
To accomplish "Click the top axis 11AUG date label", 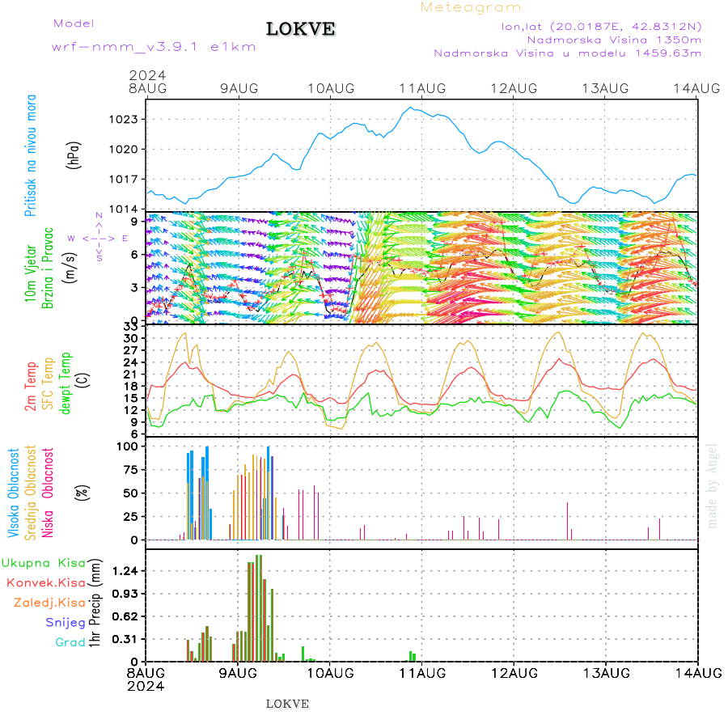I will pyautogui.click(x=422, y=89).
